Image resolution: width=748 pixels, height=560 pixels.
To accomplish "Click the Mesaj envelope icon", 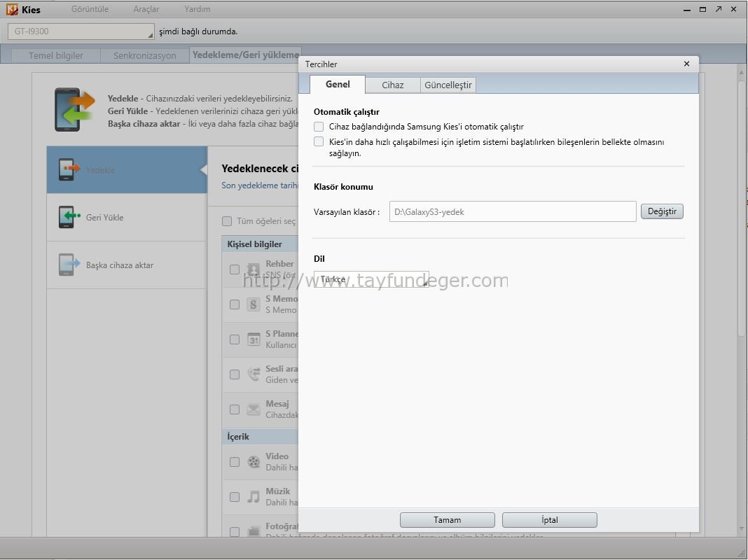I will (254, 409).
